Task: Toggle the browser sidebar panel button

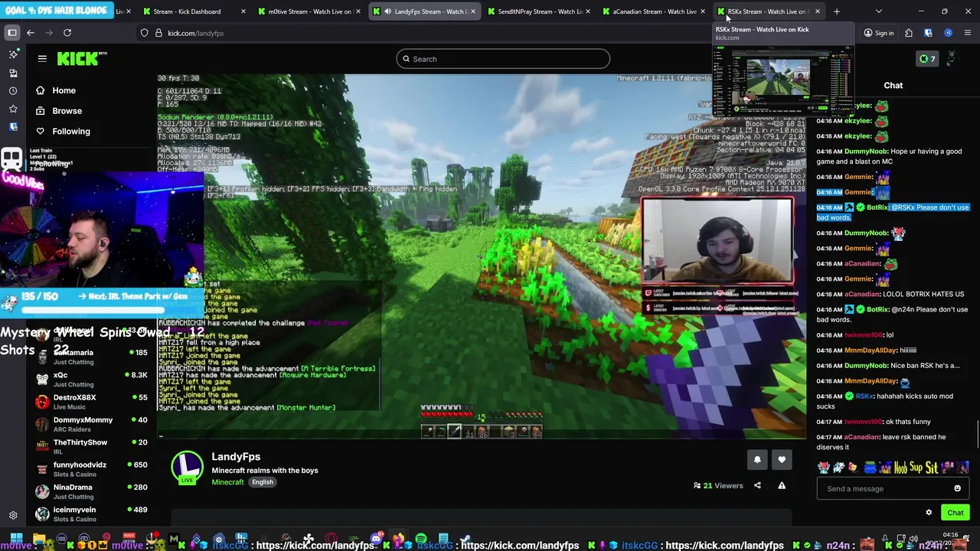Action: point(12,33)
